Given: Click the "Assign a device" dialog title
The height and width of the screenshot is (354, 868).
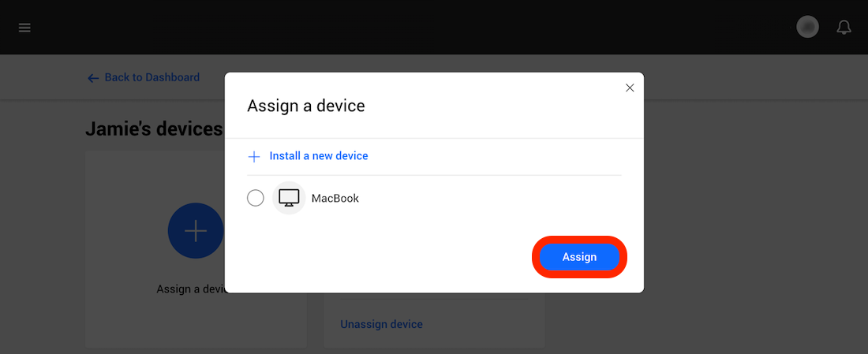Looking at the screenshot, I should 306,106.
